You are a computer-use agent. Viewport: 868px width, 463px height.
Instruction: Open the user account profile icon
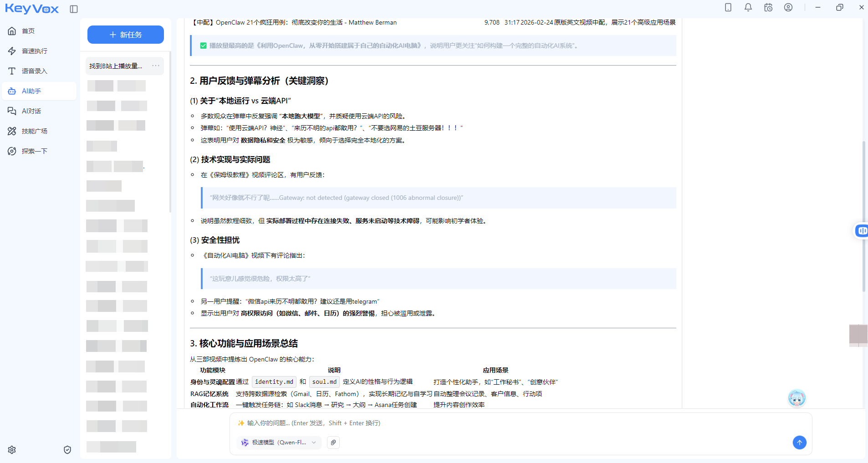[x=788, y=7]
